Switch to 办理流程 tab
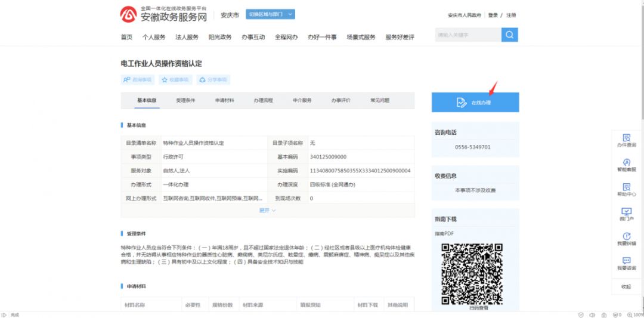This screenshot has width=644, height=318. click(x=263, y=100)
